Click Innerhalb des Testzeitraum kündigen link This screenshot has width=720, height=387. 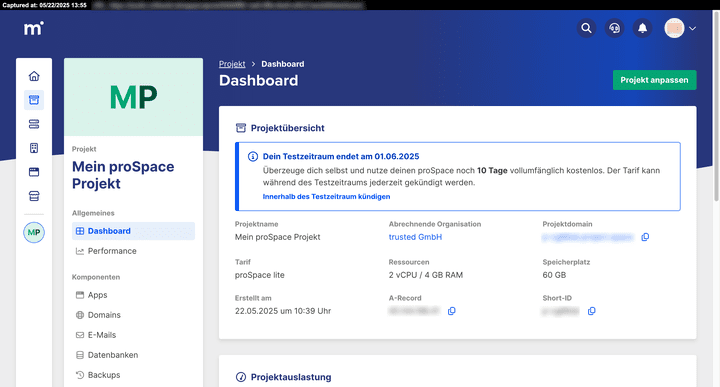(x=326, y=196)
